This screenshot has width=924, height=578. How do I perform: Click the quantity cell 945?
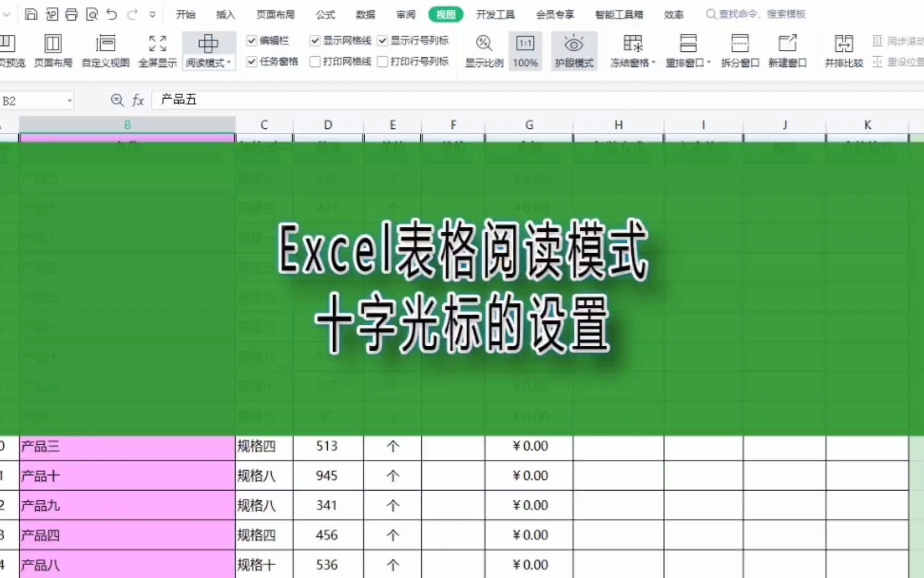(x=328, y=476)
